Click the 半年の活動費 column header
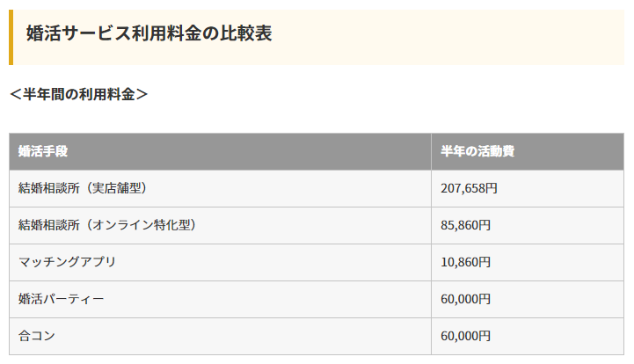Screen dimensions: 634x364 (x=477, y=151)
